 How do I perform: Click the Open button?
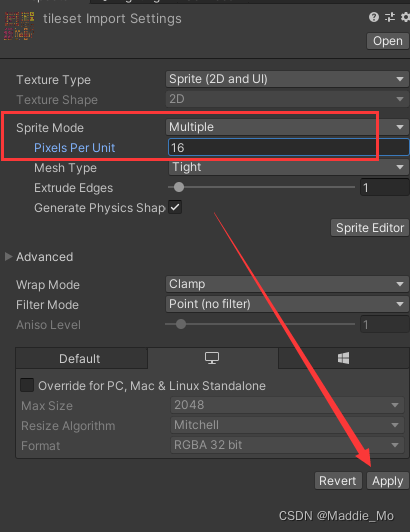[388, 41]
